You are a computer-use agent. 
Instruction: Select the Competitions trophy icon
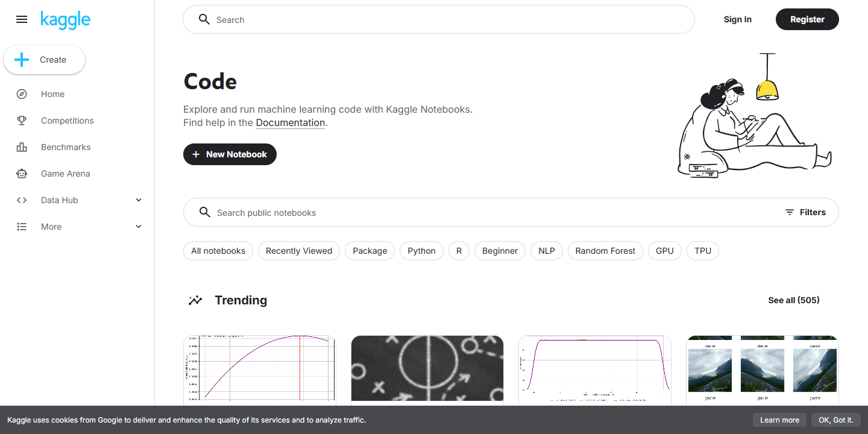click(22, 121)
